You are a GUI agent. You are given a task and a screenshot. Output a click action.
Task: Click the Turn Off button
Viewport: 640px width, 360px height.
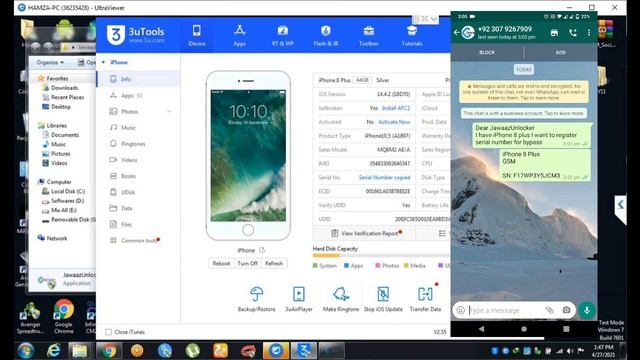coord(247,264)
